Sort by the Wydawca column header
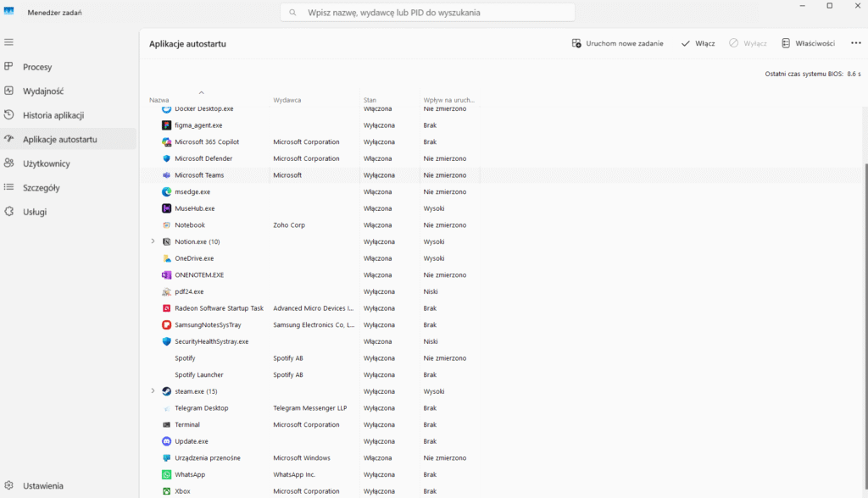The width and height of the screenshot is (868, 498). pyautogui.click(x=287, y=100)
